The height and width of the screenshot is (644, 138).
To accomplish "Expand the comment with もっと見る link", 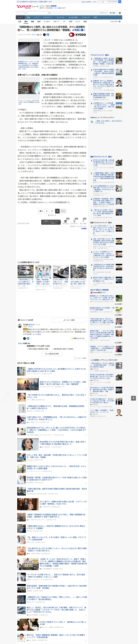I will pyautogui.click(x=37, y=334).
